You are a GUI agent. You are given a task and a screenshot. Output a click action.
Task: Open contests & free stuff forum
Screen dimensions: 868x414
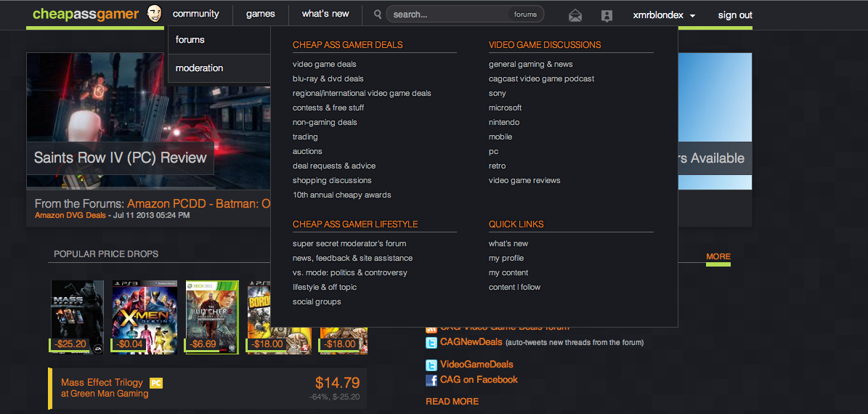coord(328,107)
